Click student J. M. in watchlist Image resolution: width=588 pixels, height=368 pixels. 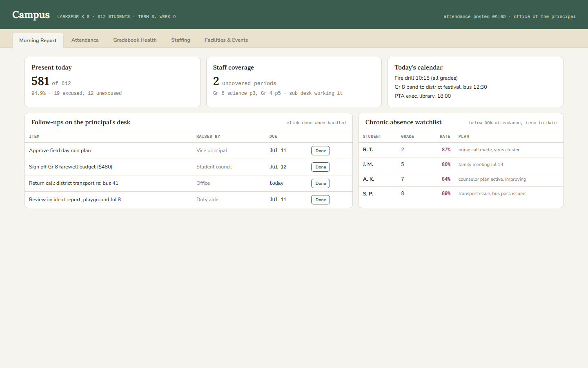[368, 164]
